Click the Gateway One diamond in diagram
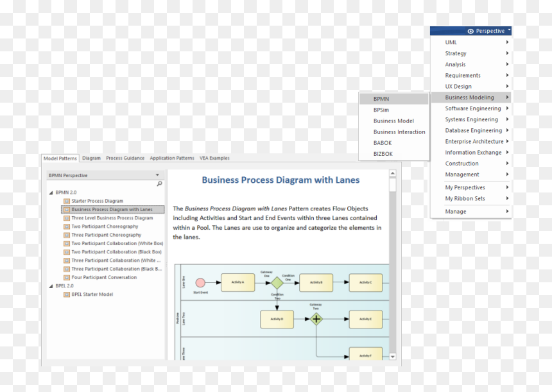 click(x=277, y=282)
